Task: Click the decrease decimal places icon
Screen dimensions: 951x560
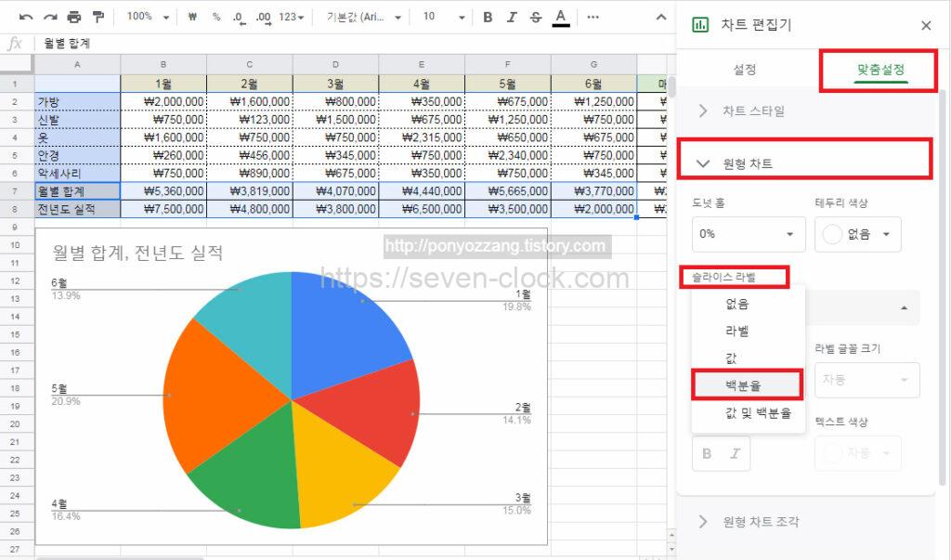Action: (x=239, y=17)
